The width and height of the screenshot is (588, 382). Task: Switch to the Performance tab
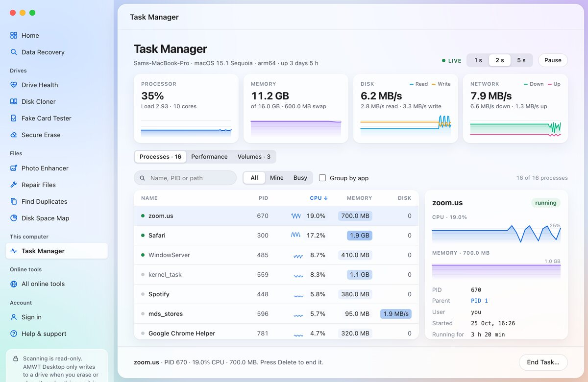209,157
